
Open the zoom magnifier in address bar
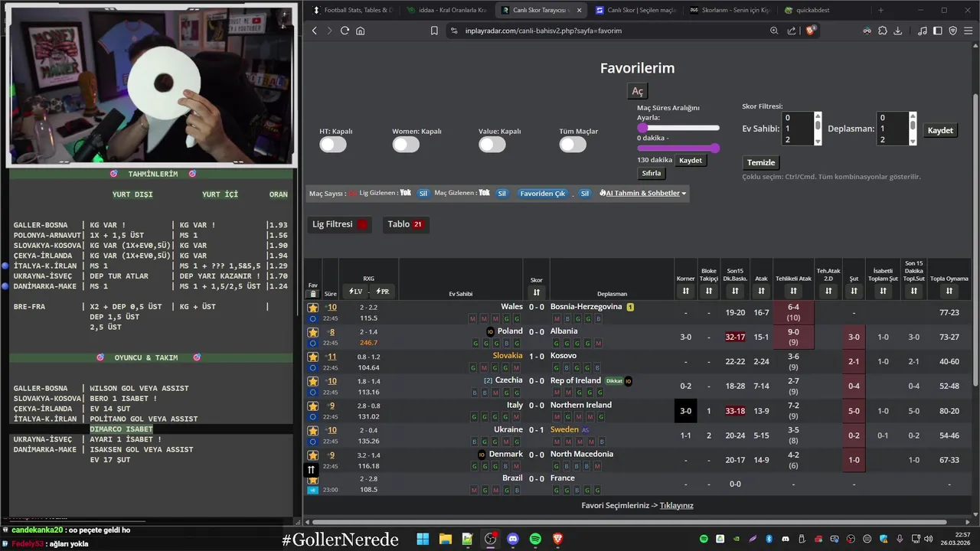pos(774,31)
